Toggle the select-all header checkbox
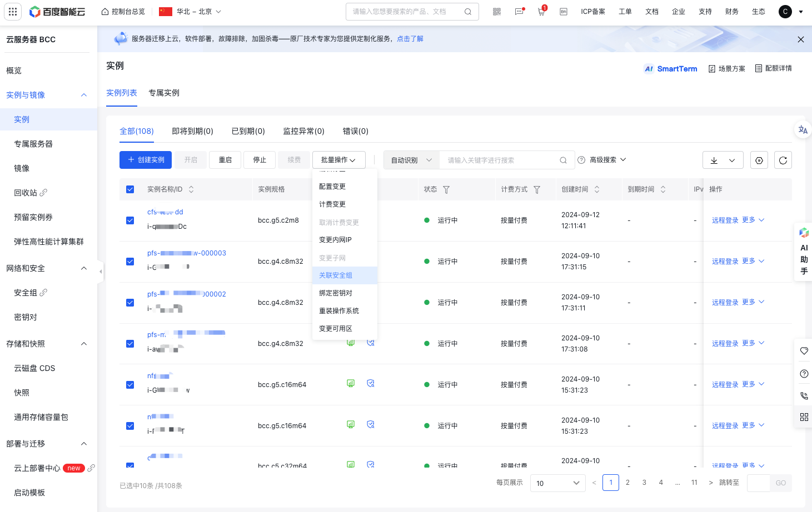 (x=130, y=189)
